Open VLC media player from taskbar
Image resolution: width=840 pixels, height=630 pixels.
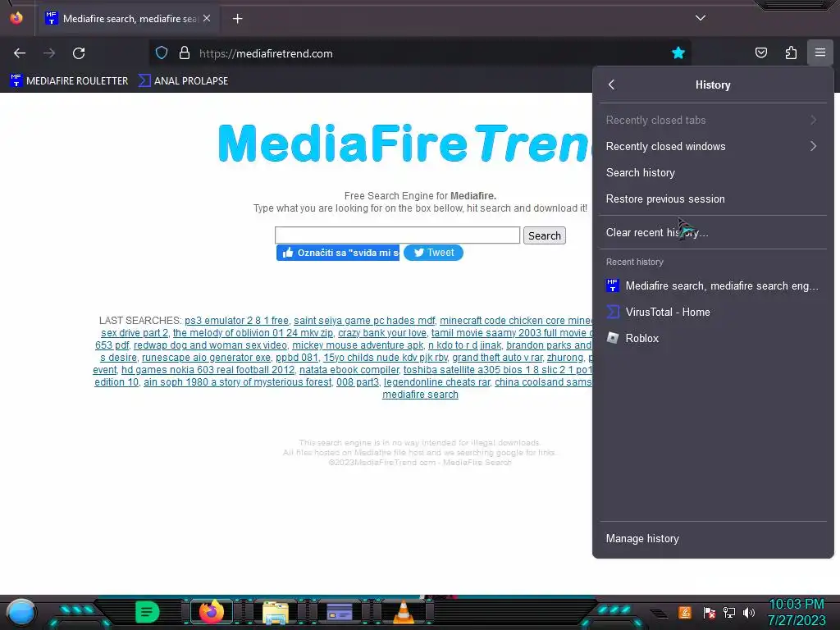click(404, 612)
